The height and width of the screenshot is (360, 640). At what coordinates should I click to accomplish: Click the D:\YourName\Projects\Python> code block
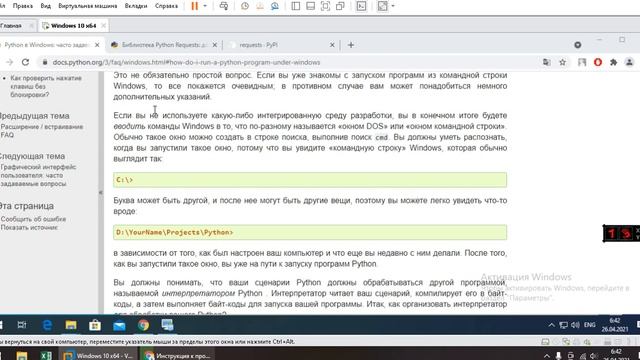(310, 232)
